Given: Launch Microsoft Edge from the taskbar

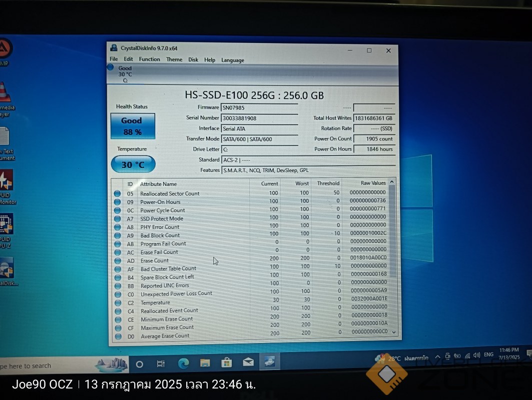Looking at the screenshot, I should click(x=184, y=363).
